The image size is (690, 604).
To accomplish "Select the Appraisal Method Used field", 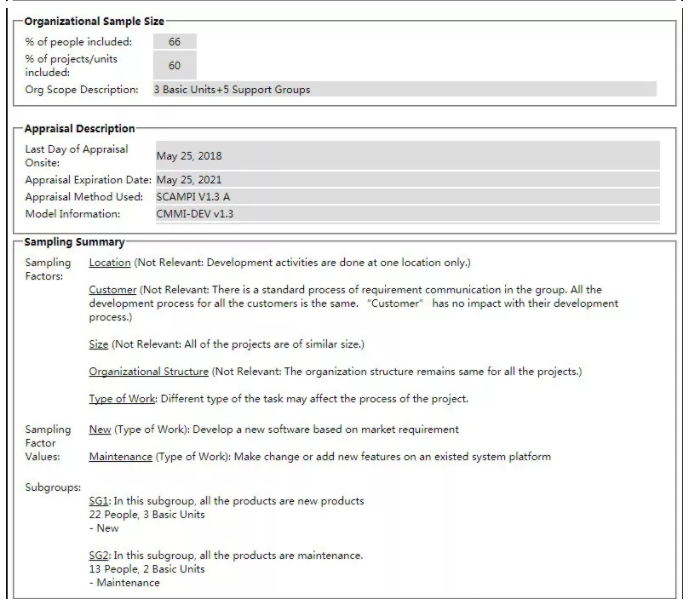I will (407, 197).
